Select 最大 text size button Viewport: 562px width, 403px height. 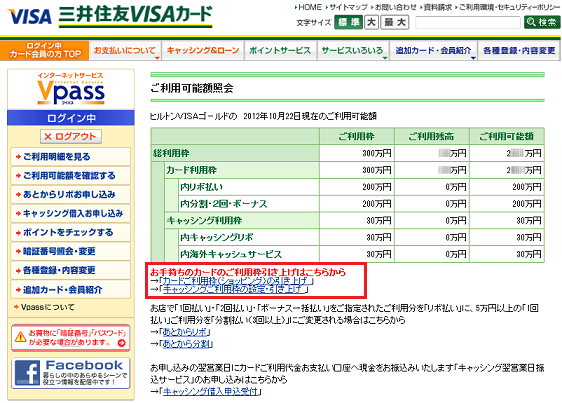point(395,23)
